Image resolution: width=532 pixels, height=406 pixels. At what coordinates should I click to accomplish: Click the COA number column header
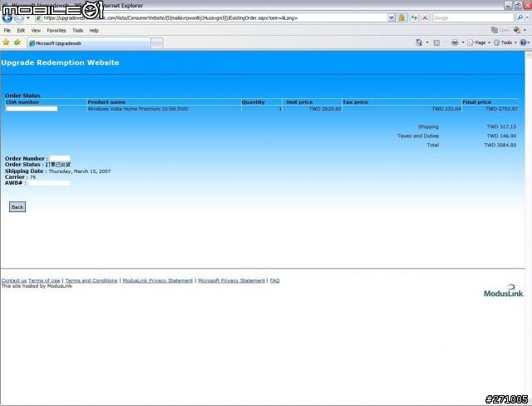[22, 101]
